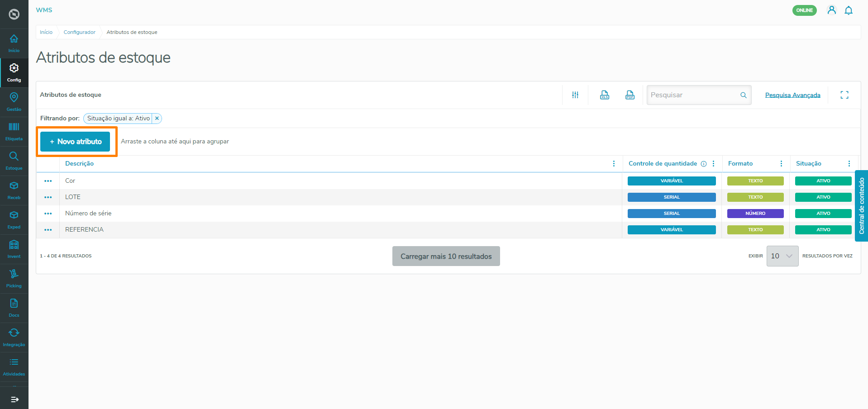
Task: Expand the sidebar with arrow icon
Action: click(14, 399)
